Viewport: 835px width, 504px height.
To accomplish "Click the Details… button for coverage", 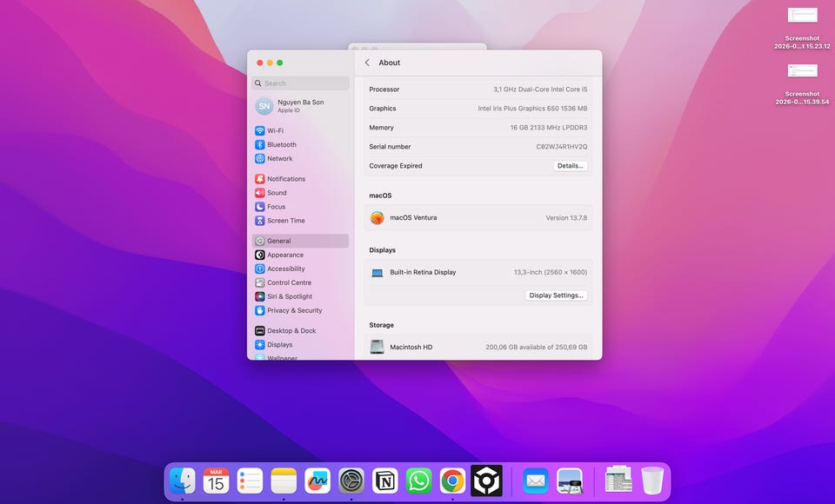I will (x=570, y=166).
